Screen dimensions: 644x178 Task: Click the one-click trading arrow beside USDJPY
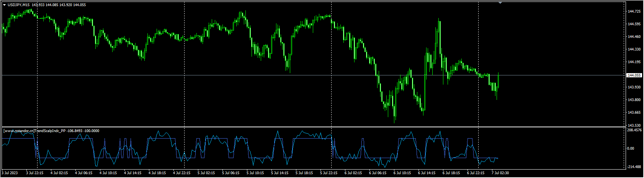[x=4, y=5]
